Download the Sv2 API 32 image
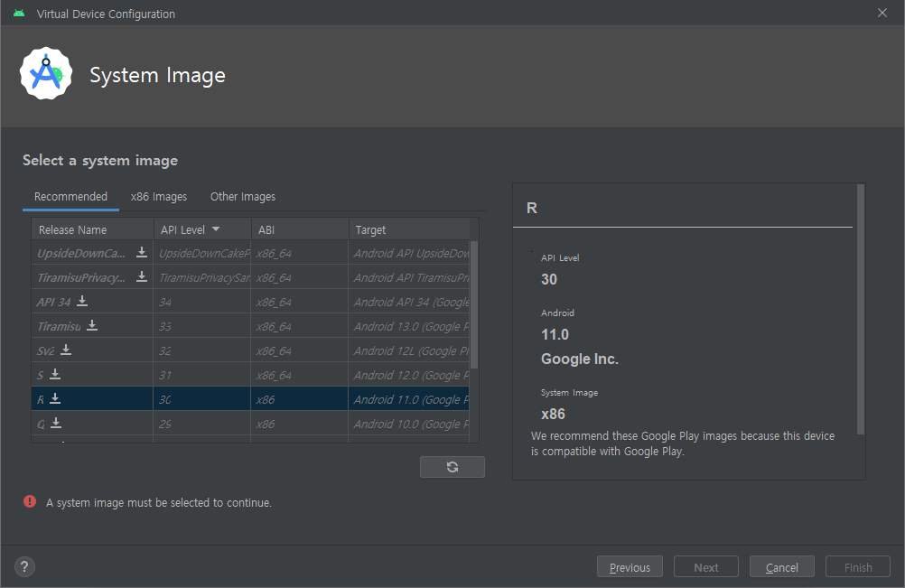 (66, 350)
